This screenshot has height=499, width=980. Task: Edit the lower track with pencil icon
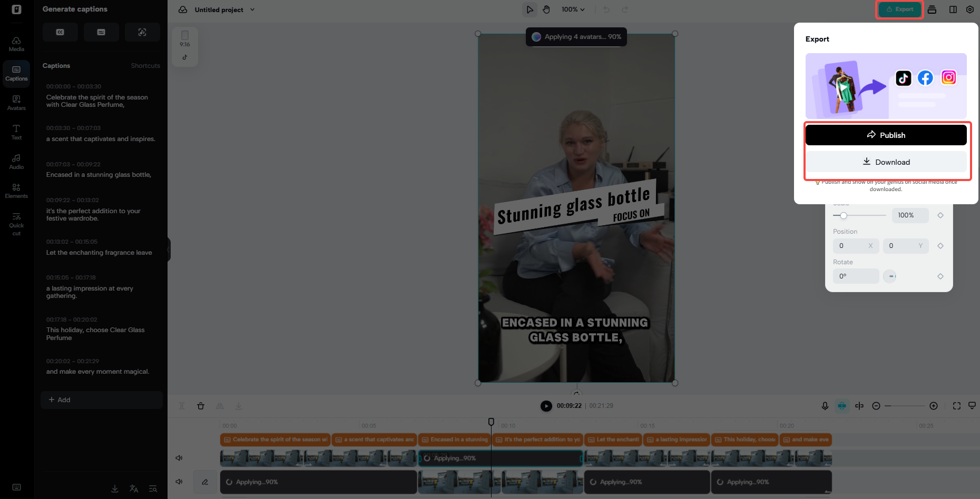click(x=205, y=482)
